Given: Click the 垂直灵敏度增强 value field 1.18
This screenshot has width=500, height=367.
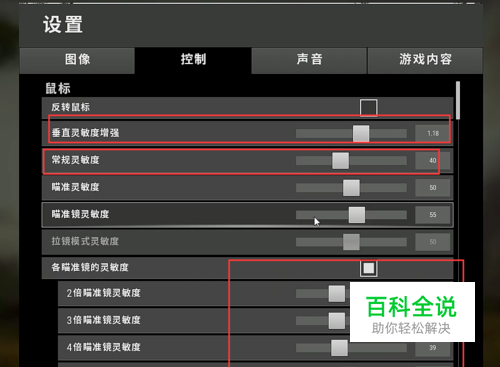Looking at the screenshot, I should (x=433, y=133).
